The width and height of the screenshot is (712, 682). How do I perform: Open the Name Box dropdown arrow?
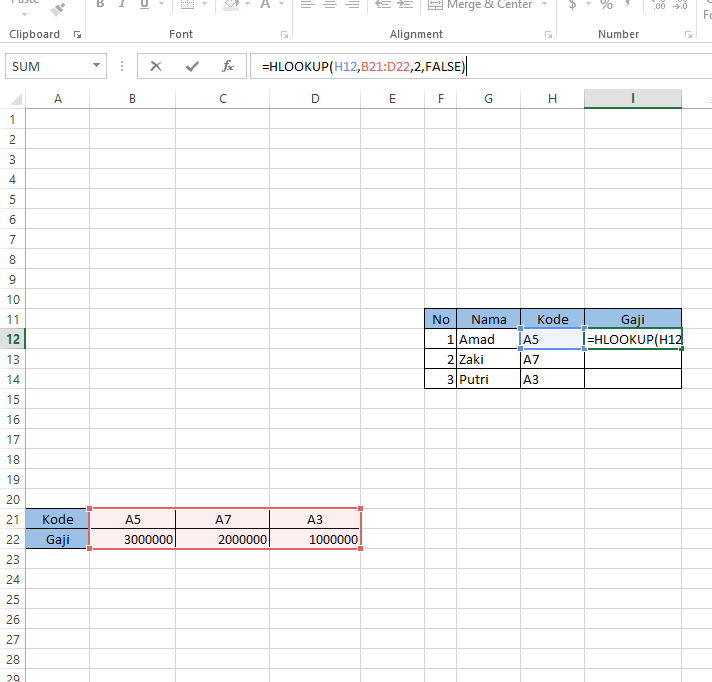click(96, 66)
